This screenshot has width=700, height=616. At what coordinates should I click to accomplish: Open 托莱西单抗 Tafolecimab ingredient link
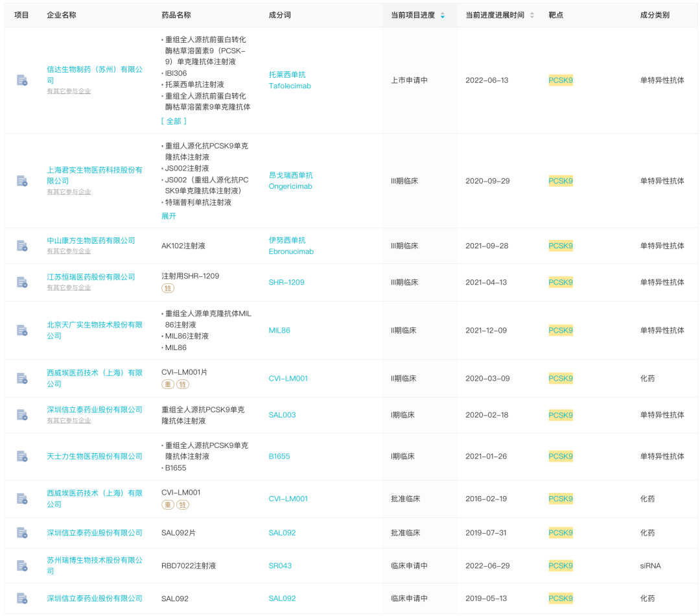coord(290,80)
